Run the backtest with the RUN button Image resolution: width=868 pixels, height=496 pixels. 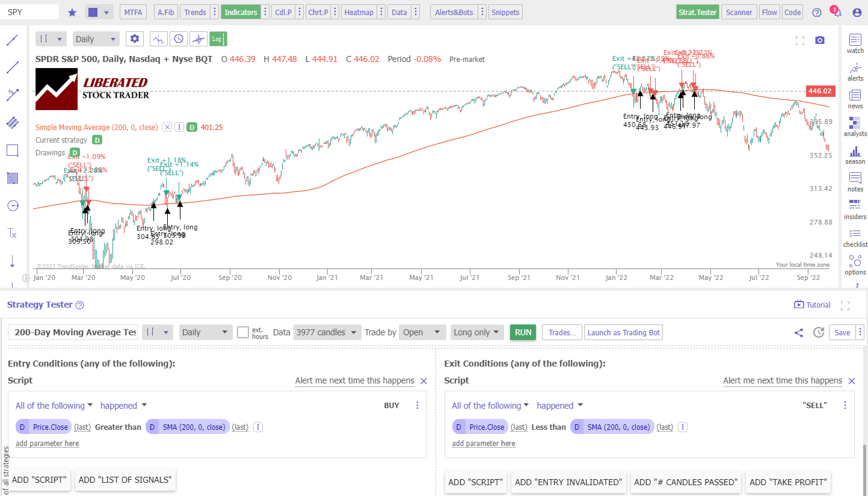click(522, 332)
